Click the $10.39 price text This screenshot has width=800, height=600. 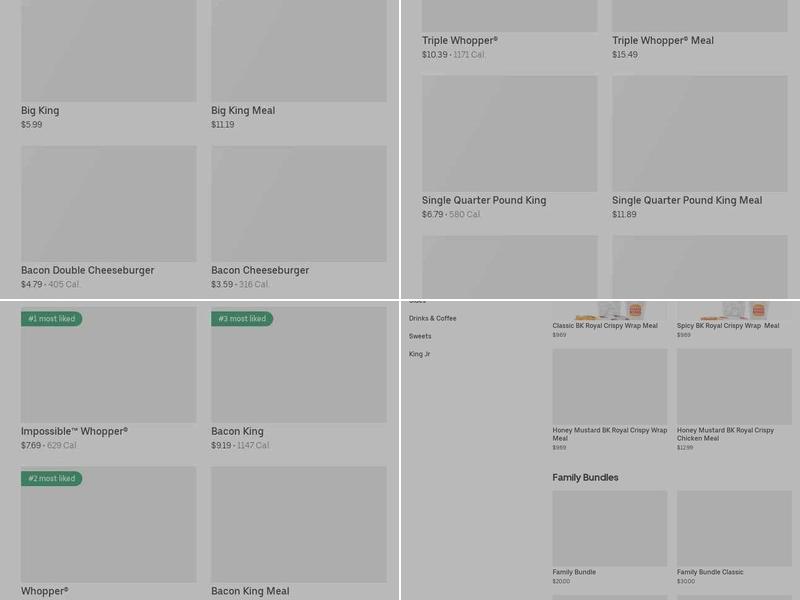coord(435,55)
